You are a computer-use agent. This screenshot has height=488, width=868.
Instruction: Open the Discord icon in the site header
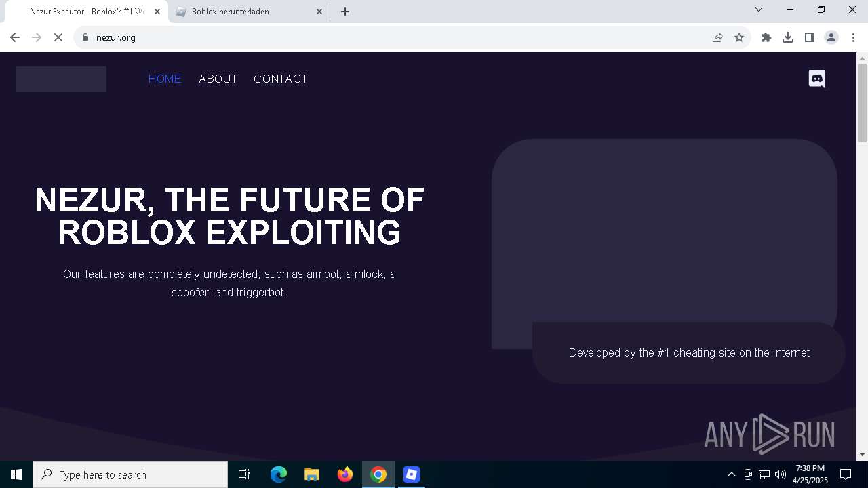click(817, 79)
